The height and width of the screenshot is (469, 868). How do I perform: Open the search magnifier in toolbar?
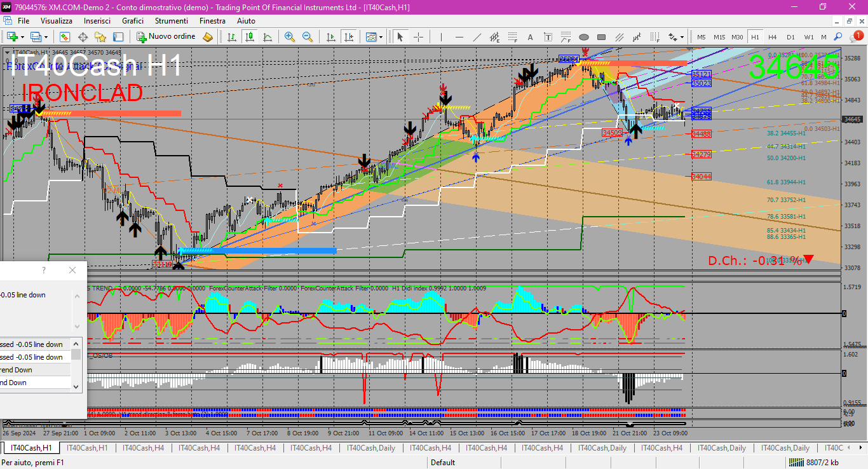838,37
